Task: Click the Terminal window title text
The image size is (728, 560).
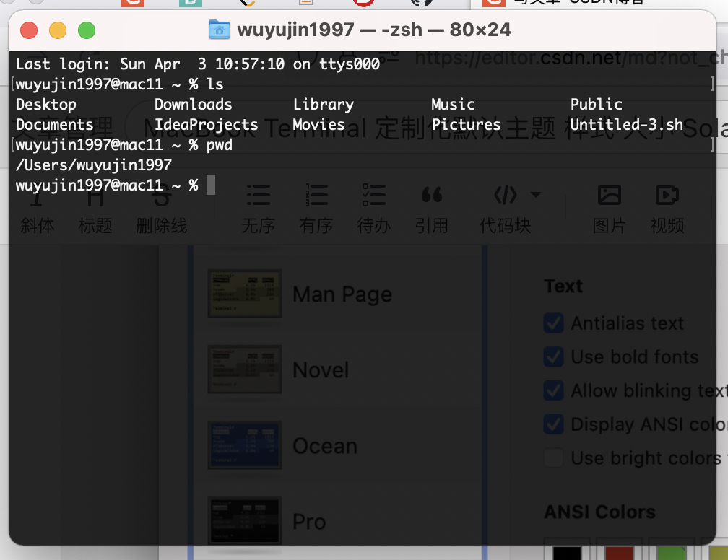Action: coord(374,30)
